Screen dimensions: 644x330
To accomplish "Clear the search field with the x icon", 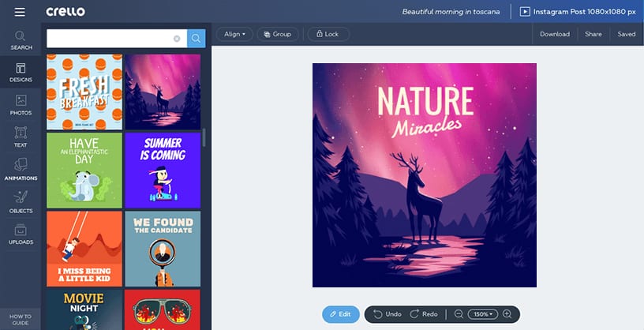I will (x=177, y=39).
